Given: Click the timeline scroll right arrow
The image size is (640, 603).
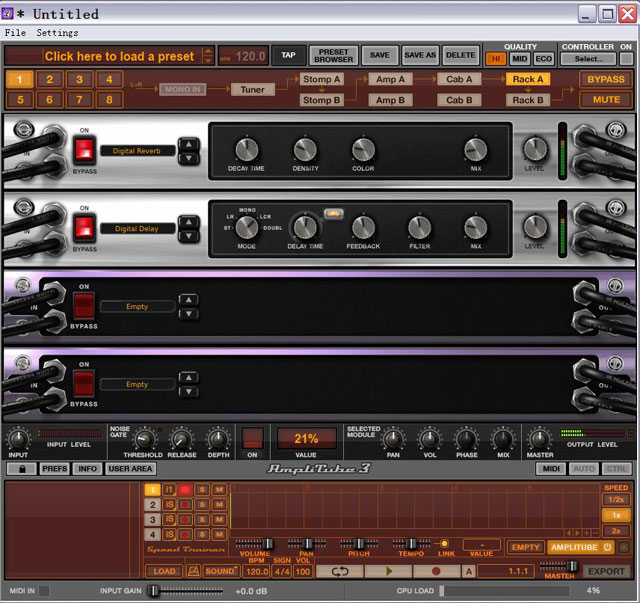Looking at the screenshot, I should (578, 533).
